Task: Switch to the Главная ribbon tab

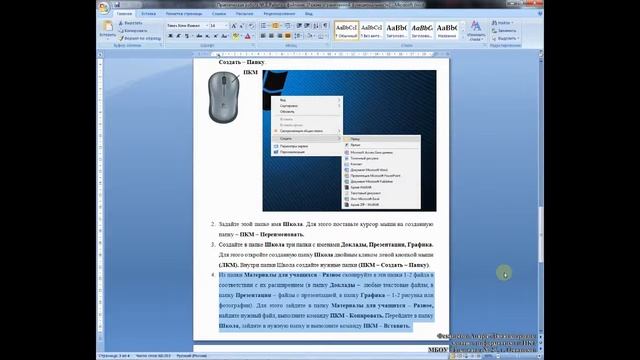Action: [124, 13]
